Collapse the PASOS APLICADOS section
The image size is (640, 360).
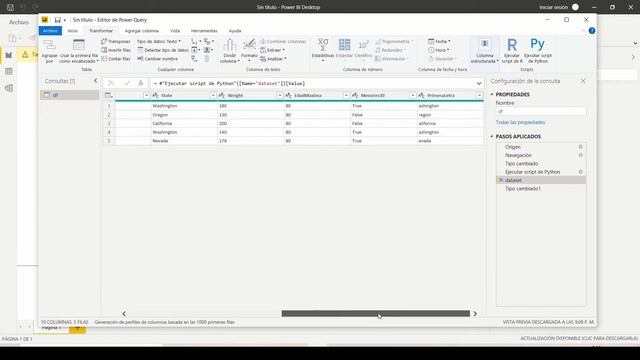click(x=492, y=136)
